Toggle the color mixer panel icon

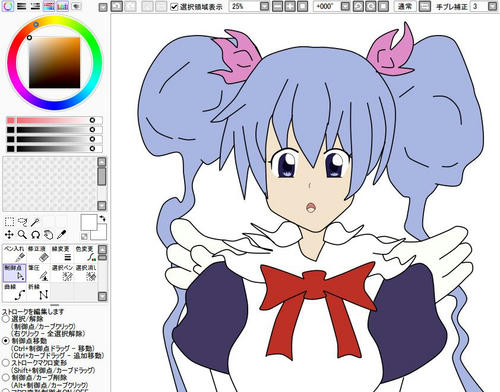[x=49, y=6]
